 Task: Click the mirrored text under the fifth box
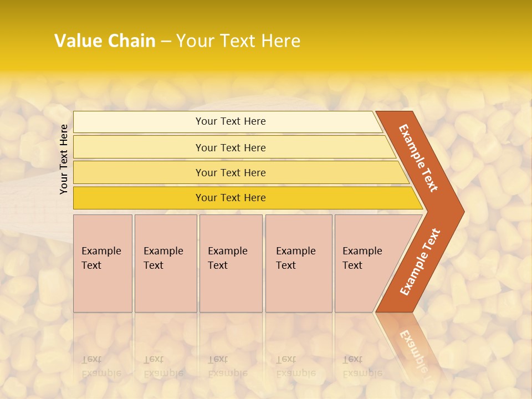362,366
